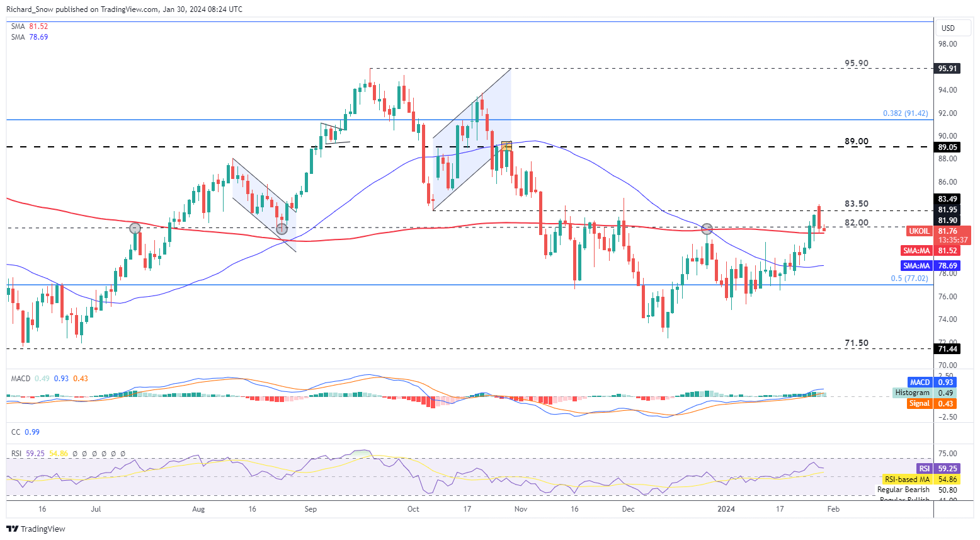The image size is (980, 540).
Task: Click the Dec label on time axis
Action: pyautogui.click(x=628, y=508)
